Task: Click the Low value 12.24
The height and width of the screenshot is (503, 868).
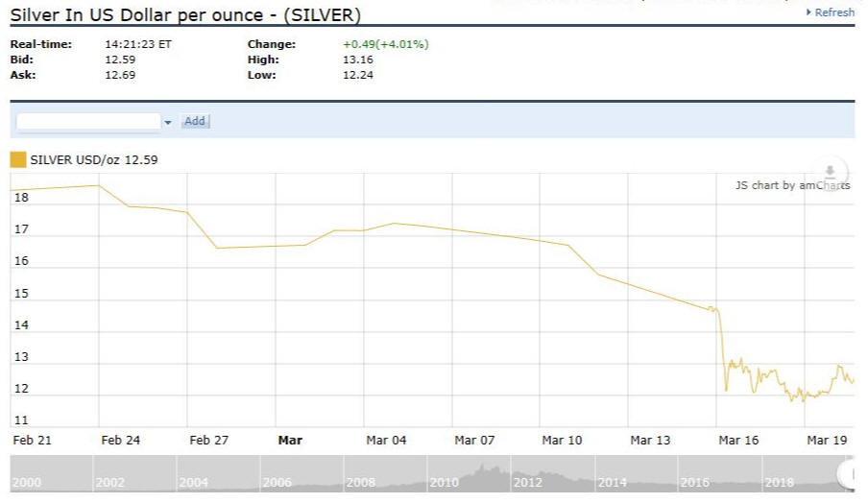Action: coord(358,75)
